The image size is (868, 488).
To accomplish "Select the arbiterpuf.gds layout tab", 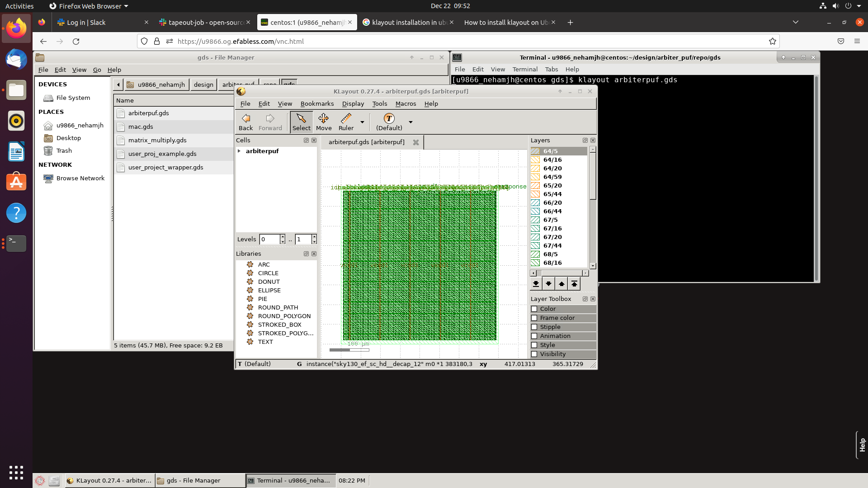I will coord(367,142).
